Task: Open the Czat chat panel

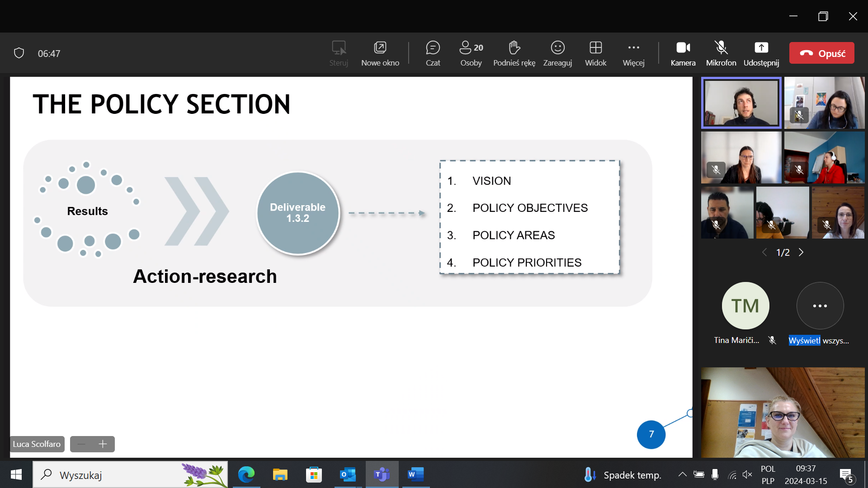Action: tap(433, 53)
